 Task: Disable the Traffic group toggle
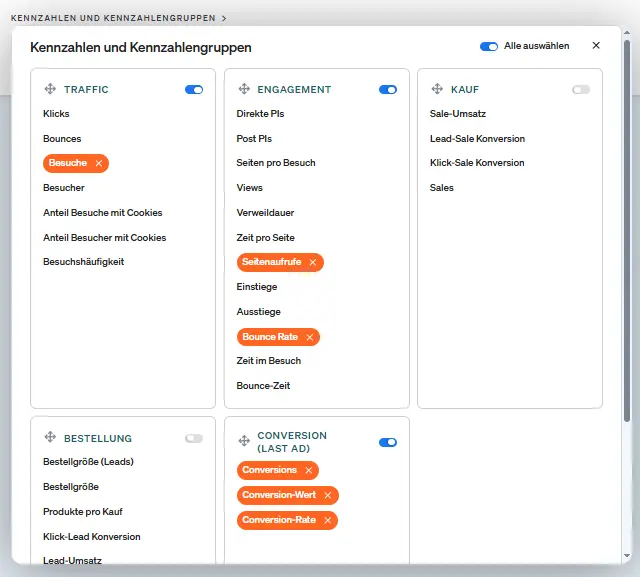194,89
